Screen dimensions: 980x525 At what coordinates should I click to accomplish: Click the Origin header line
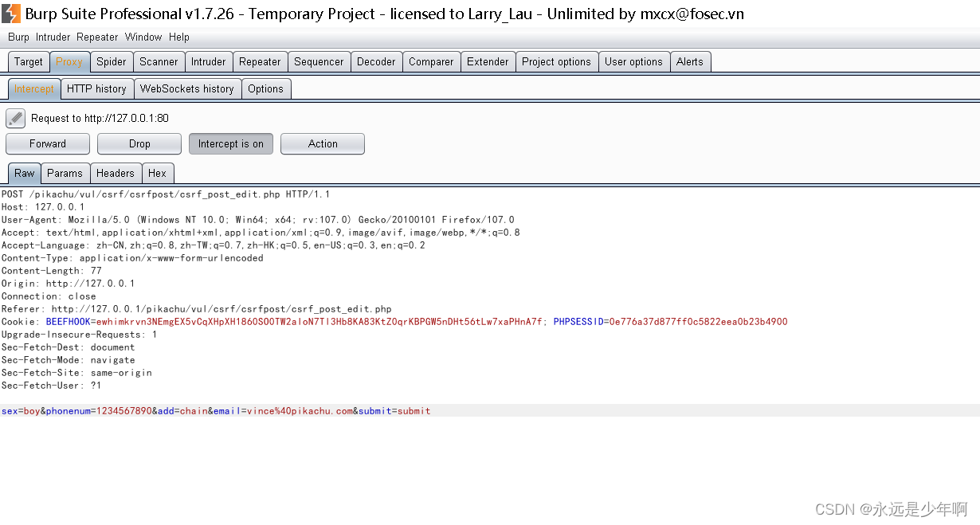pos(69,284)
